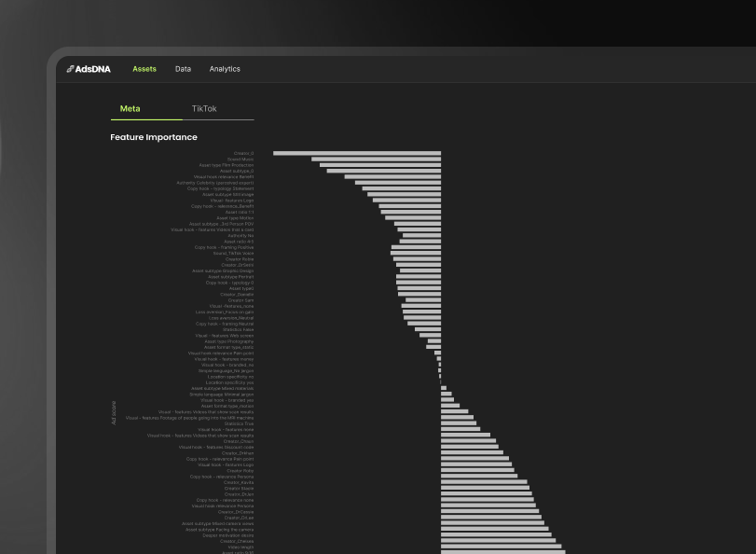756x554 pixels.
Task: Click the Sound Music chart label
Action: coord(241,159)
